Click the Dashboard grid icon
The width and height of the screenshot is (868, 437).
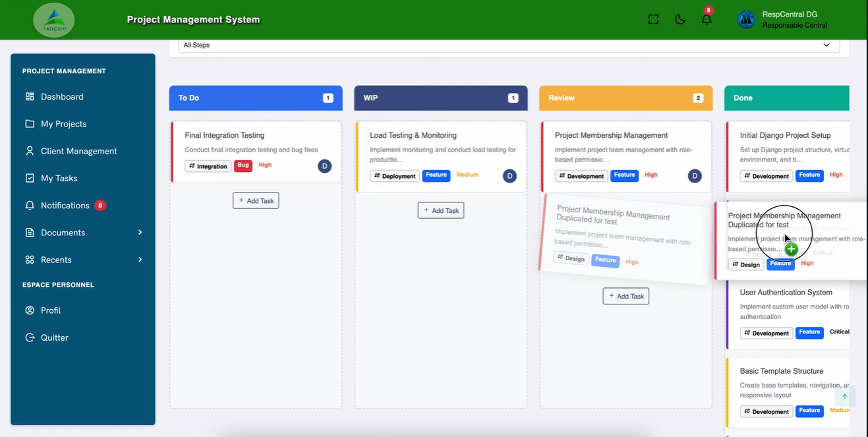pyautogui.click(x=30, y=96)
